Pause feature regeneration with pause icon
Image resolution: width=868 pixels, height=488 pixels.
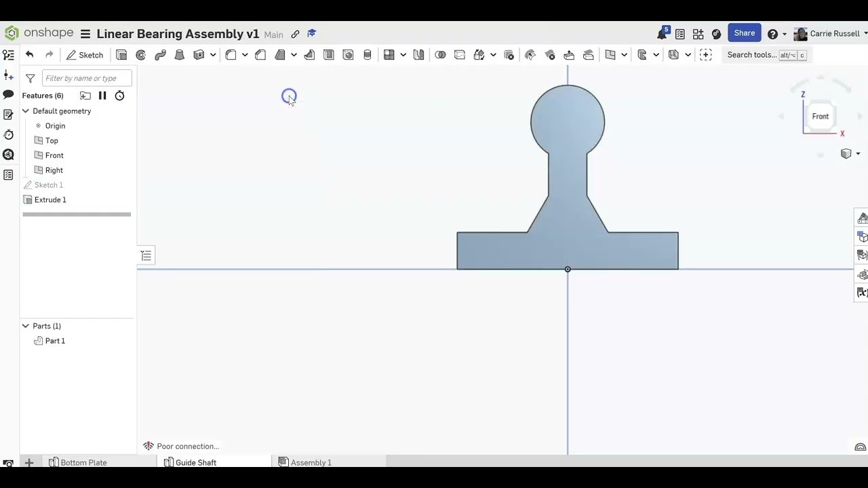point(102,96)
